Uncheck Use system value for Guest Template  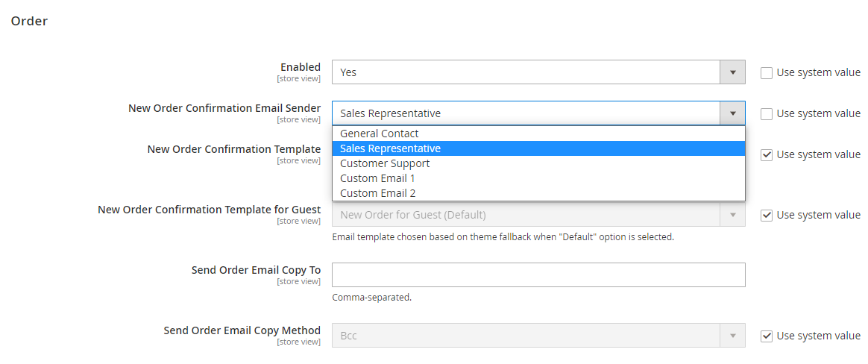tap(767, 216)
